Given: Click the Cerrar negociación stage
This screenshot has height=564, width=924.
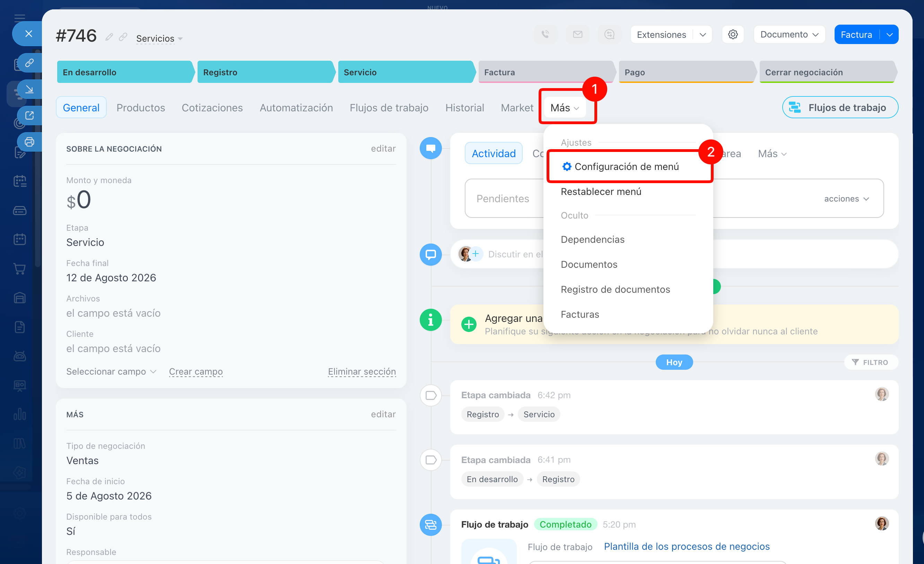Looking at the screenshot, I should point(828,72).
